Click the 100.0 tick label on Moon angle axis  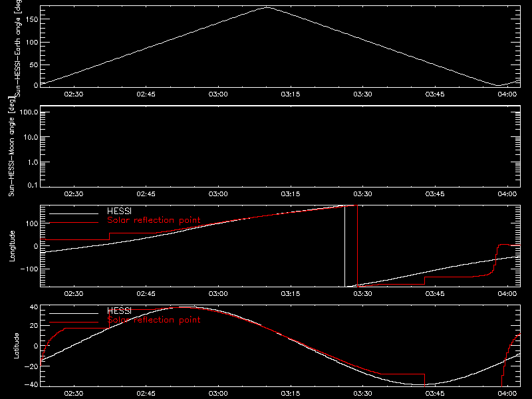pos(29,112)
